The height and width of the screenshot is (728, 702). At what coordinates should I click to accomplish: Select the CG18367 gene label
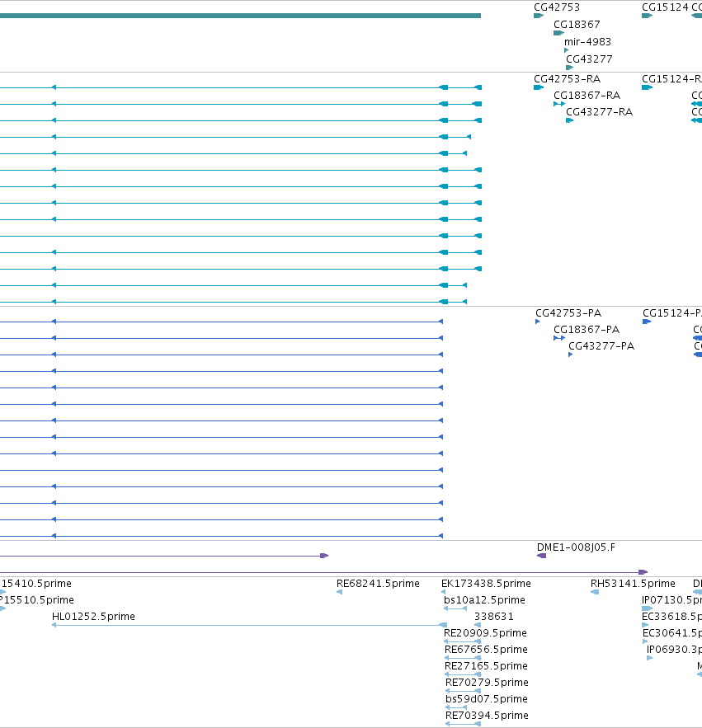click(x=577, y=25)
